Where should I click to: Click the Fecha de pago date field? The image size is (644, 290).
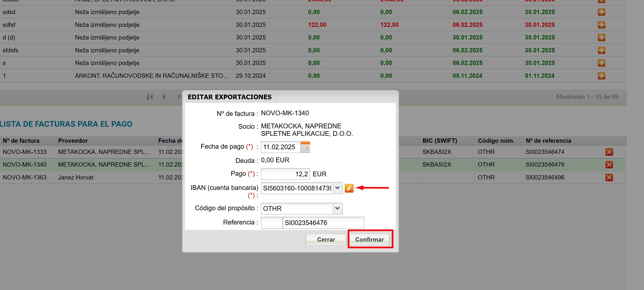280,147
